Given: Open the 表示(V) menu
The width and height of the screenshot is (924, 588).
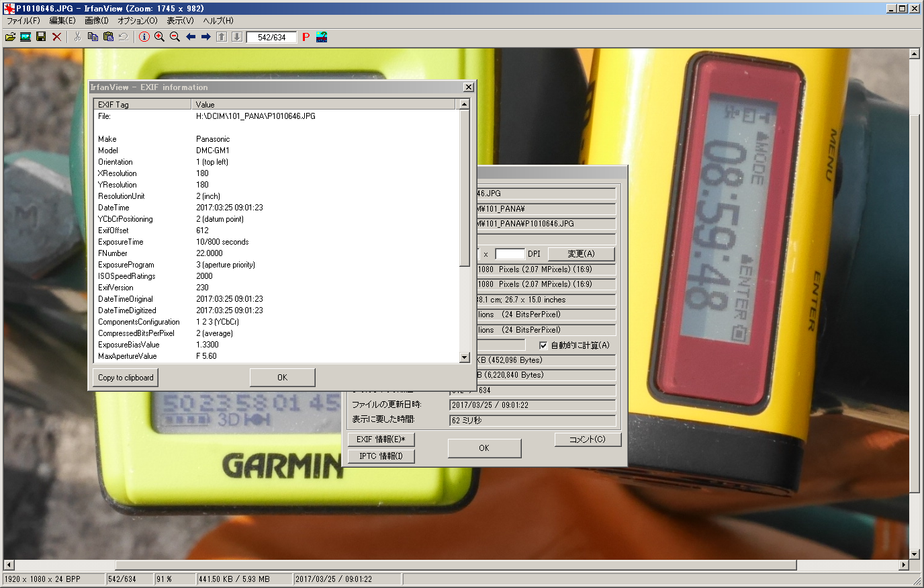Looking at the screenshot, I should 180,21.
